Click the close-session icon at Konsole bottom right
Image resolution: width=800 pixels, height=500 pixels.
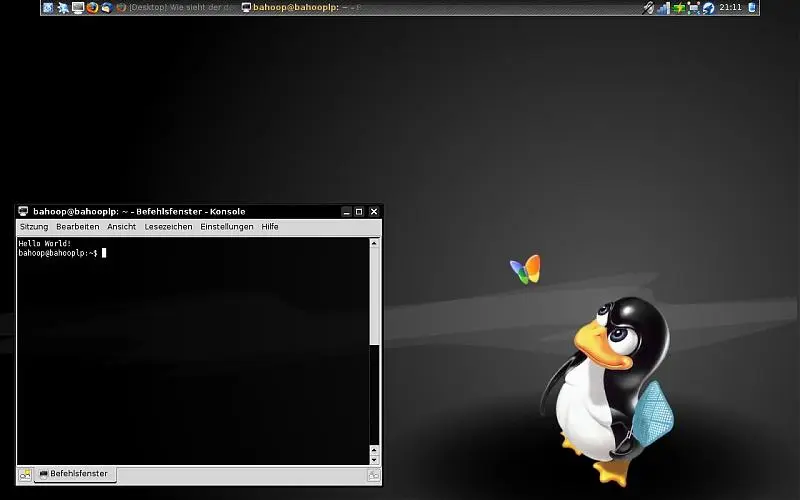pos(373,475)
